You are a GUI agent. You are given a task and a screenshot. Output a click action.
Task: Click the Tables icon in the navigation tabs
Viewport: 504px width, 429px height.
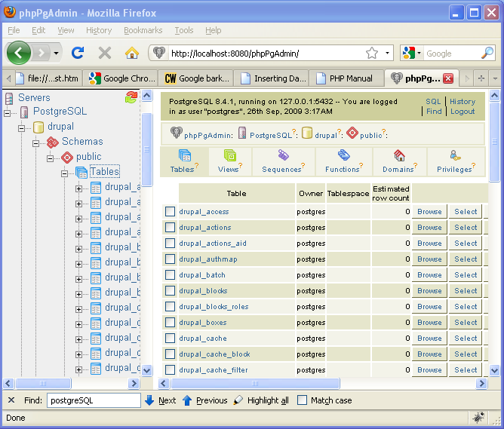(x=185, y=155)
